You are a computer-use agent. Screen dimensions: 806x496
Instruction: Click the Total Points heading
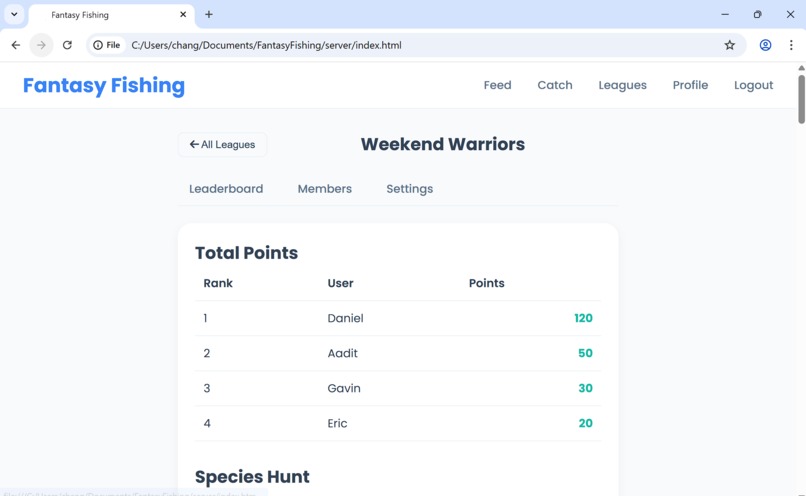tap(246, 253)
